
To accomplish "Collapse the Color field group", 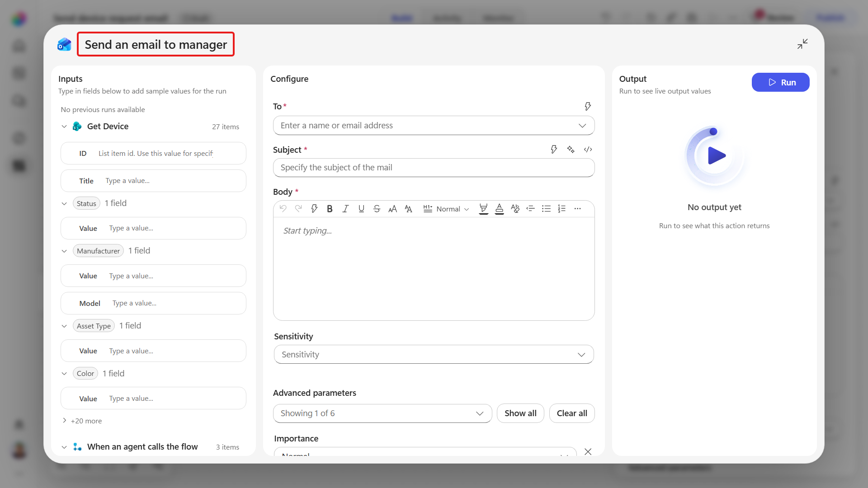I will pyautogui.click(x=64, y=374).
